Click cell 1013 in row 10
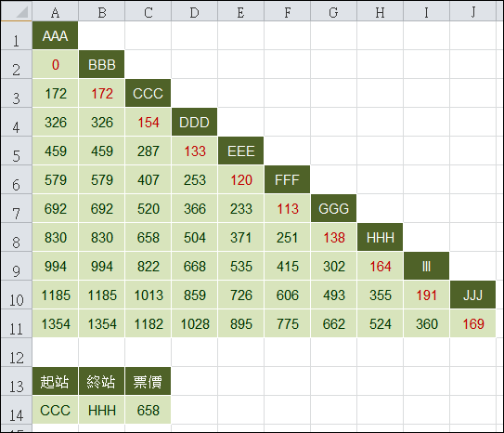504x433 pixels. (149, 295)
